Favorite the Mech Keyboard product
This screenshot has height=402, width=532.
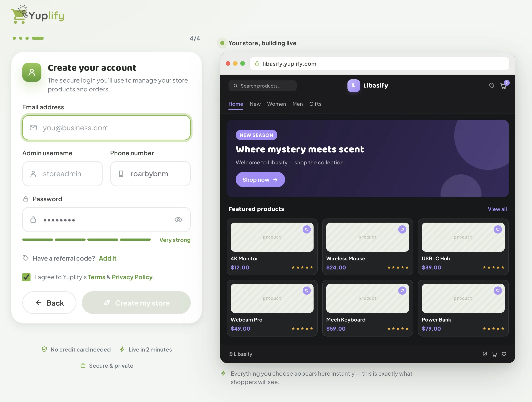tap(402, 291)
